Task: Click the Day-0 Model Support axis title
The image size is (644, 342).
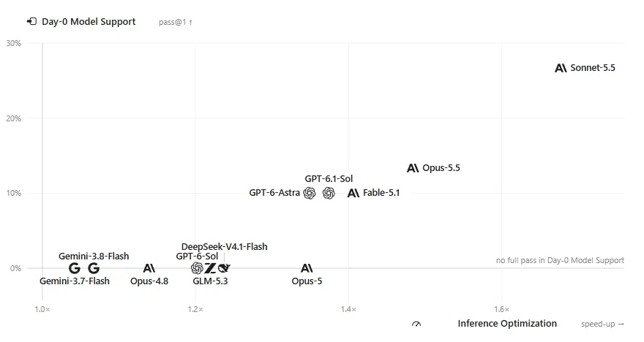Action: pos(89,22)
